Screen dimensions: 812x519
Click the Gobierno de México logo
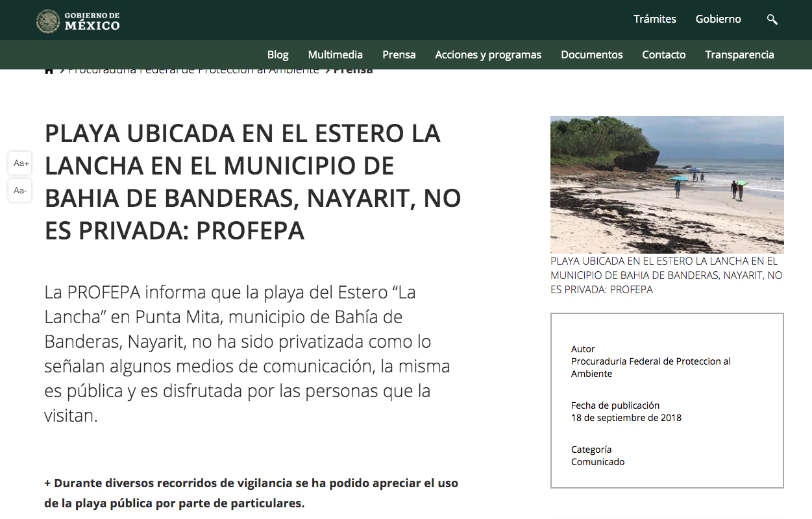(x=79, y=20)
